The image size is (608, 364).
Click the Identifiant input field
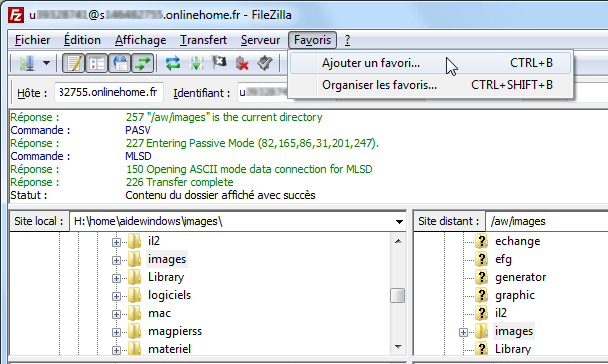(x=263, y=93)
